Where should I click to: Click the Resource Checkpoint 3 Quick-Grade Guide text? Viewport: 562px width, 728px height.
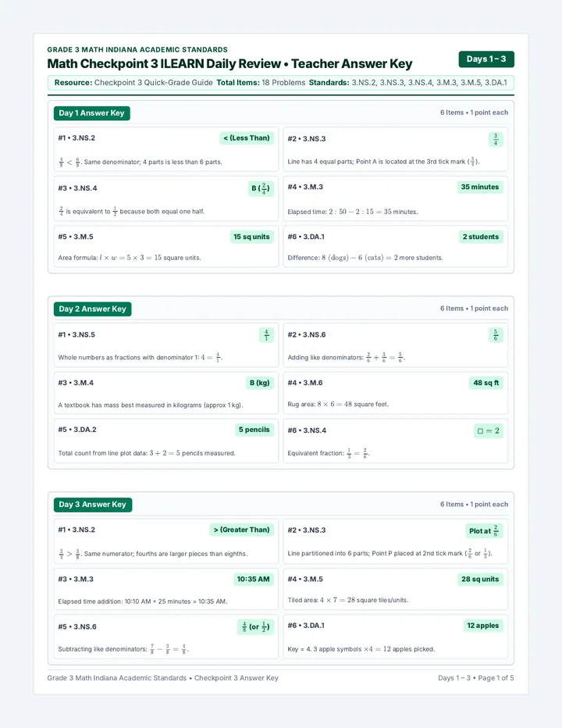tap(133, 83)
